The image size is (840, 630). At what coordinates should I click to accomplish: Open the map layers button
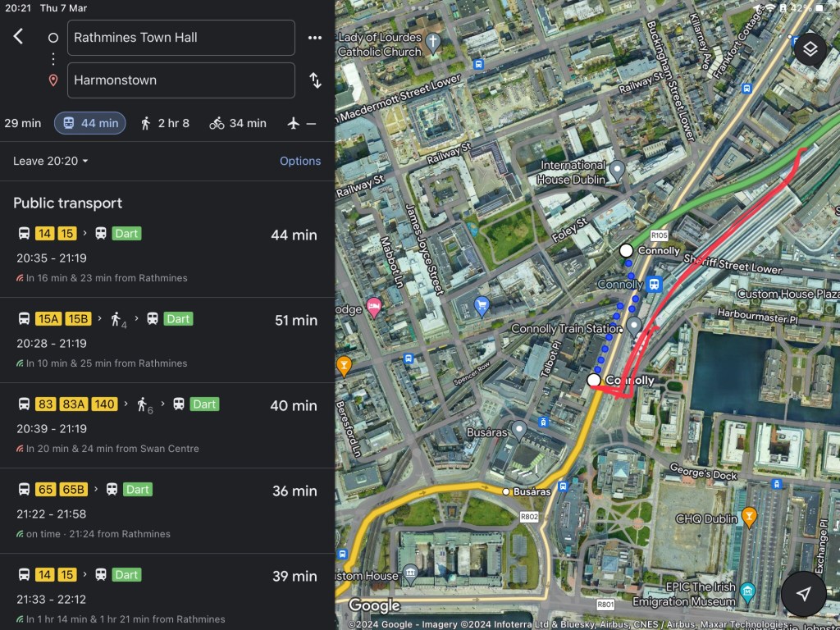(x=810, y=49)
